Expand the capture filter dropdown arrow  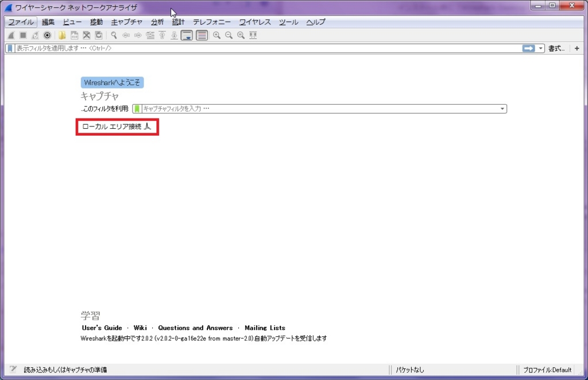pyautogui.click(x=502, y=109)
